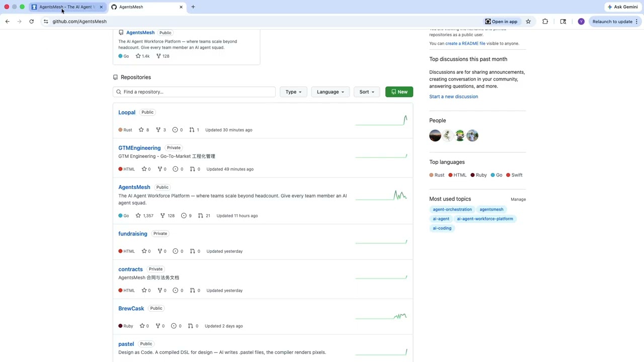Filter by Go in Top languages

[496, 175]
